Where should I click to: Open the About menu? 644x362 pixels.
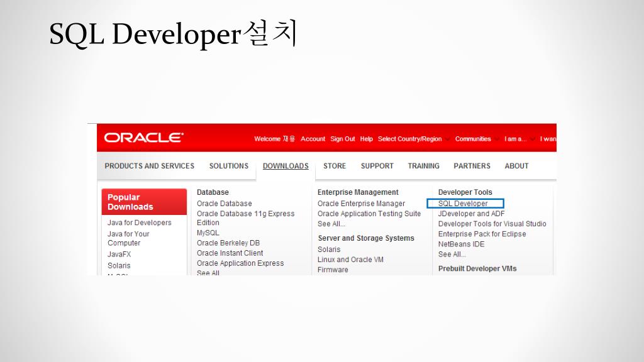[516, 166]
